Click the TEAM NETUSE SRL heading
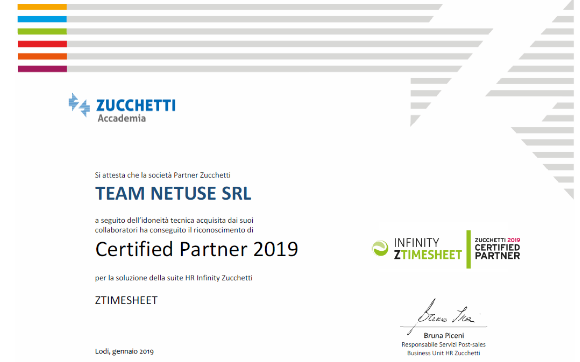 [173, 193]
